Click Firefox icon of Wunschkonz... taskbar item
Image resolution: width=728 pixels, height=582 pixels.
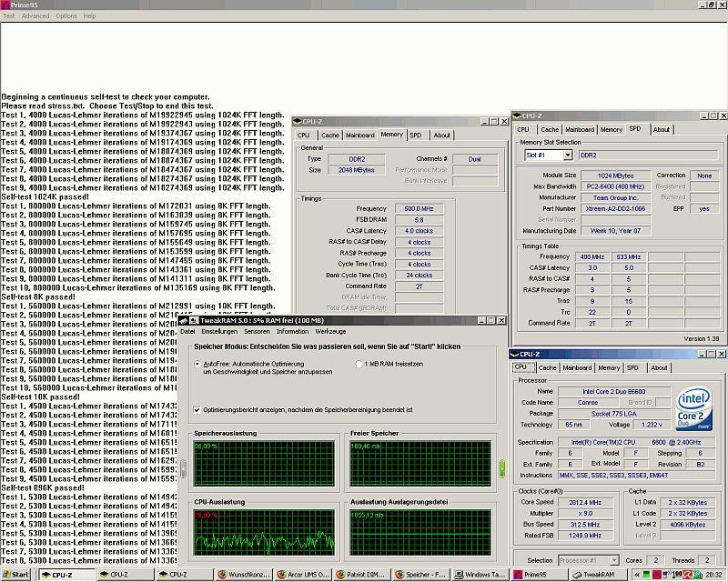coord(222,575)
